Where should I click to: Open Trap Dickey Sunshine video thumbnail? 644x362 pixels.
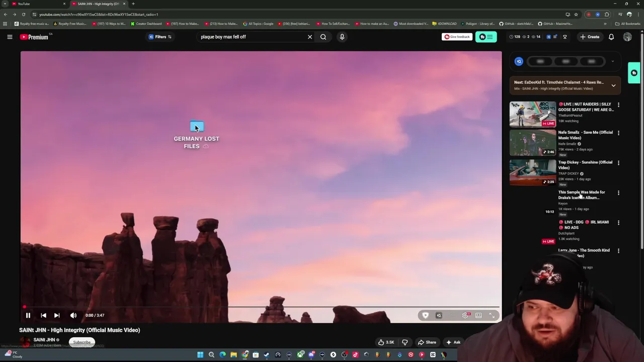point(533,172)
